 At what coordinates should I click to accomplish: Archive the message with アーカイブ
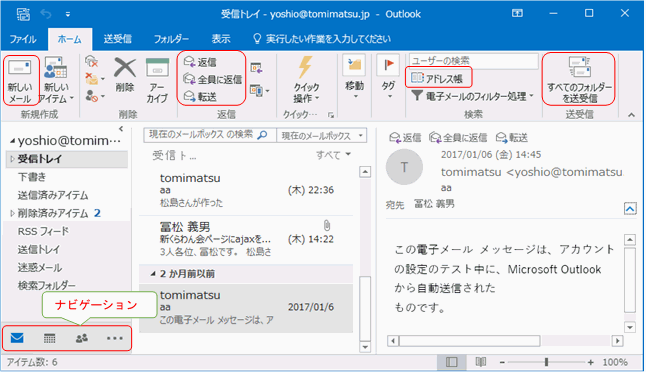pyautogui.click(x=157, y=81)
